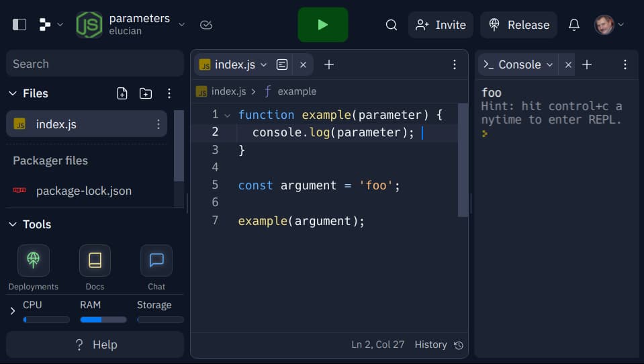Collapse the Files section
Screen dimensions: 644x364
12,93
